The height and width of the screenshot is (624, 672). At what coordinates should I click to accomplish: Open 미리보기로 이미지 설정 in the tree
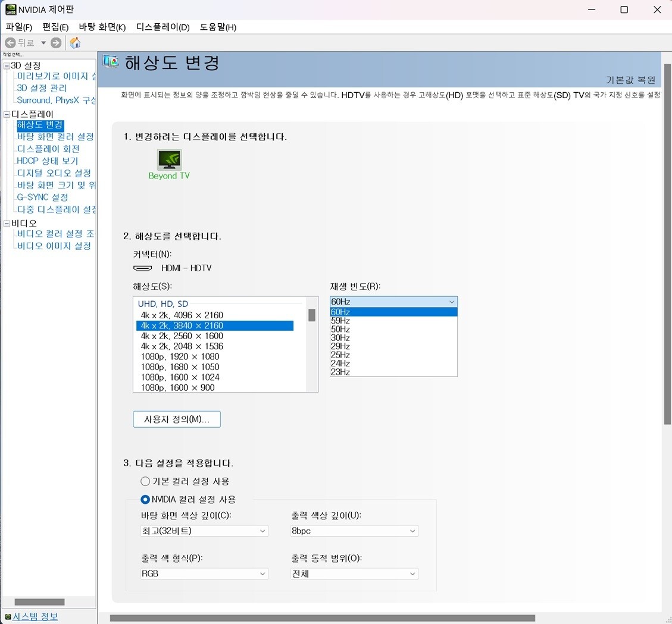(56, 76)
